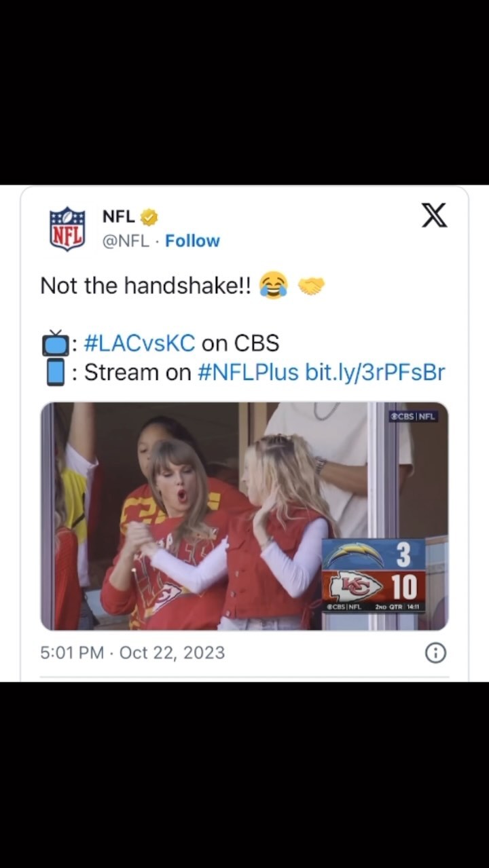The width and height of the screenshot is (489, 868).
Task: Click the television emoji before #LACvsKC
Action: (56, 343)
